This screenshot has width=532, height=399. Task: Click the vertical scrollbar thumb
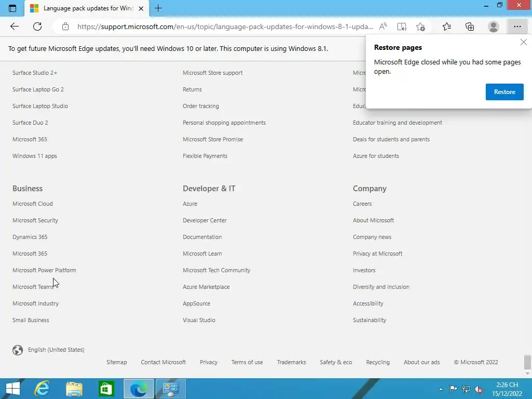[527, 362]
